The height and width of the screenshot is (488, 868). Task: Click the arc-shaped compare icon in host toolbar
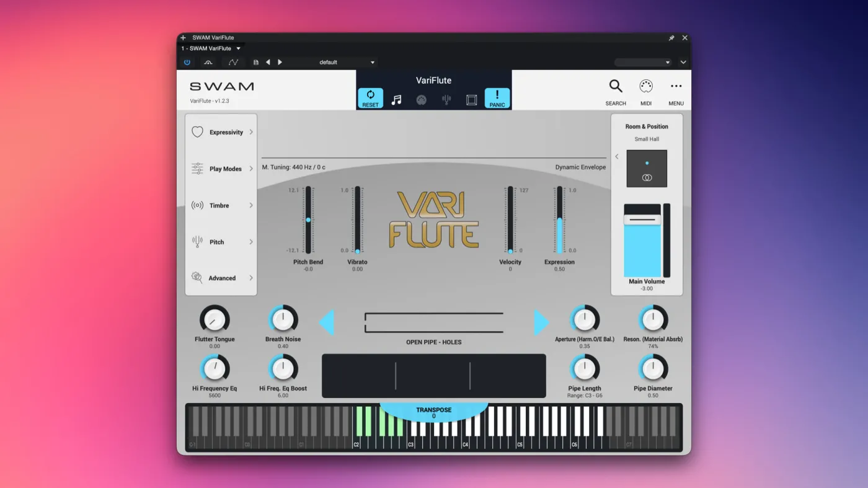click(208, 62)
